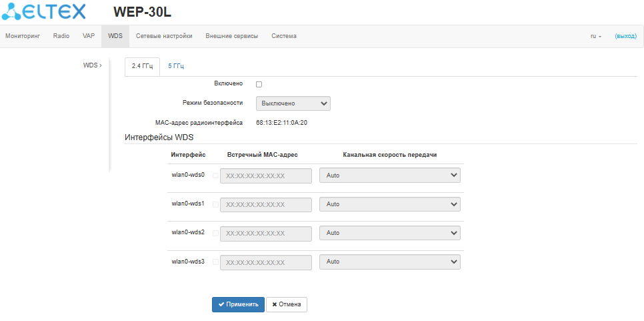The height and width of the screenshot is (321, 644).
Task: Expand wlan0-wds3 transmission rate dropdown
Action: [x=390, y=262]
